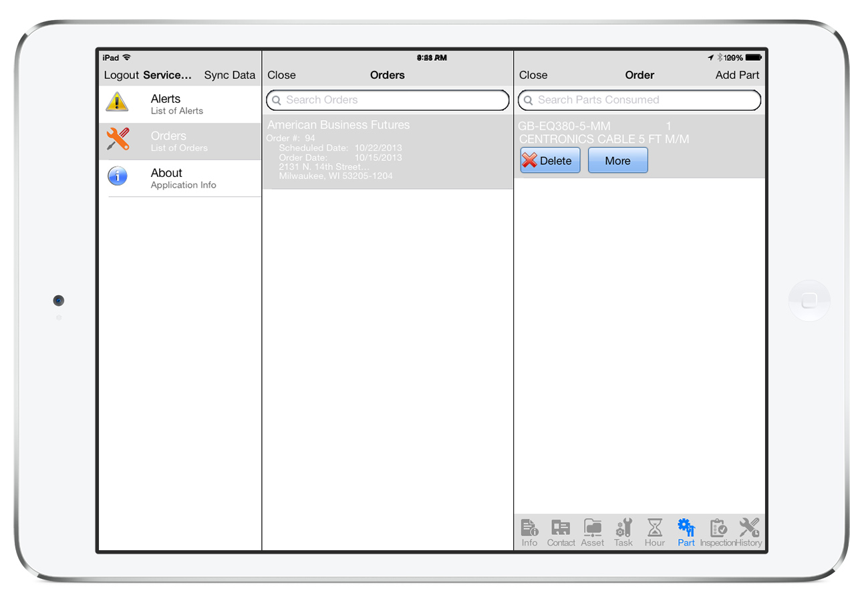
Task: Open the Info panel icon
Action: (530, 531)
